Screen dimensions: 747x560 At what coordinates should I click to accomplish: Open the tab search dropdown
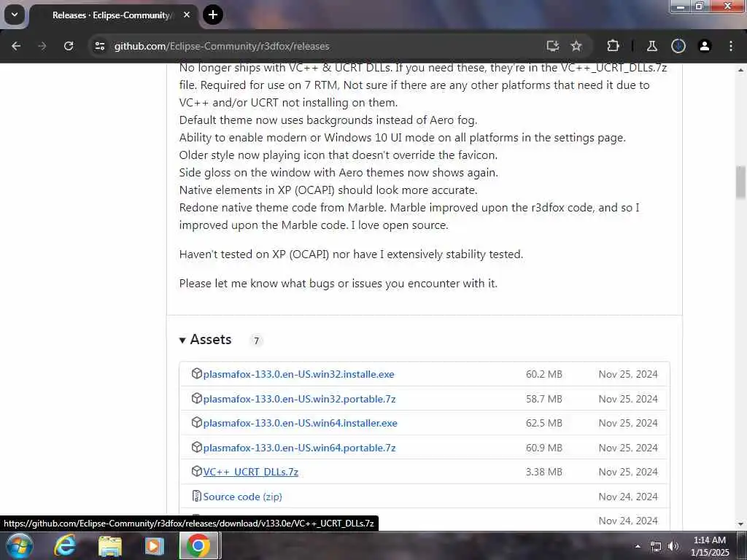[15, 15]
